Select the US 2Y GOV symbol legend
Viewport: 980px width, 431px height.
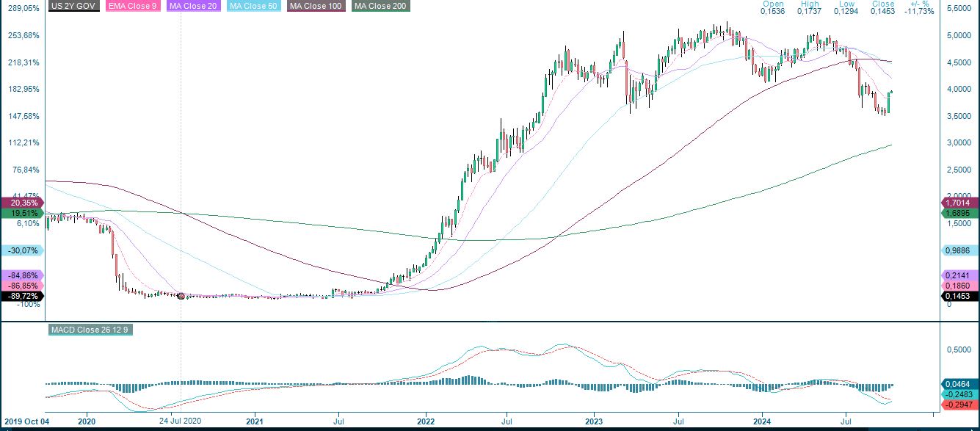coord(73,7)
